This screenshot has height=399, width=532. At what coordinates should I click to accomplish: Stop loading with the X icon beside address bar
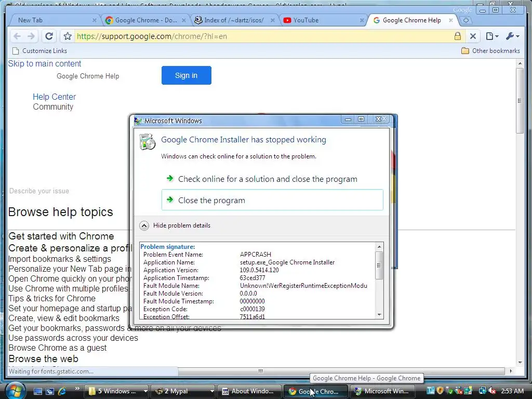pyautogui.click(x=473, y=36)
